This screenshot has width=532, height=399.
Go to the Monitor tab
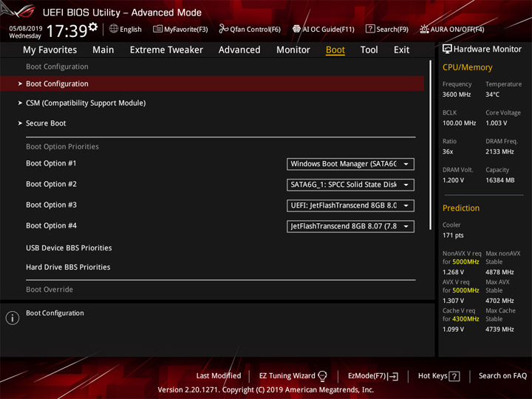[293, 50]
